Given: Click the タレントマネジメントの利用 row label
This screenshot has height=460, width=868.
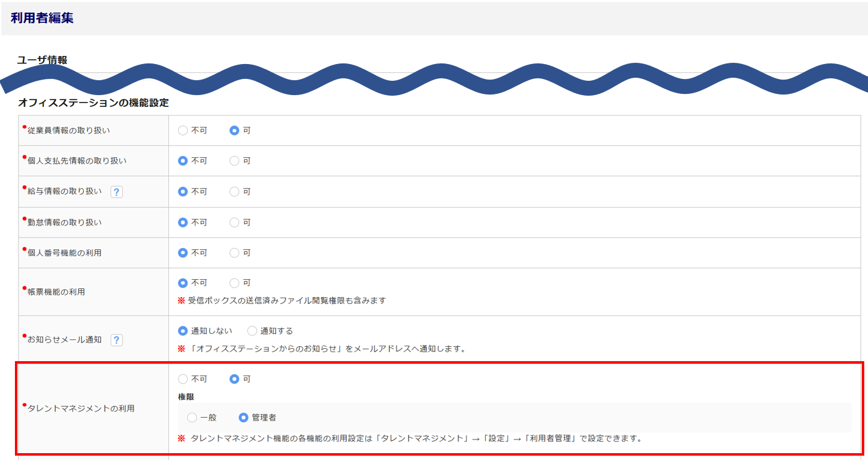Looking at the screenshot, I should 81,408.
